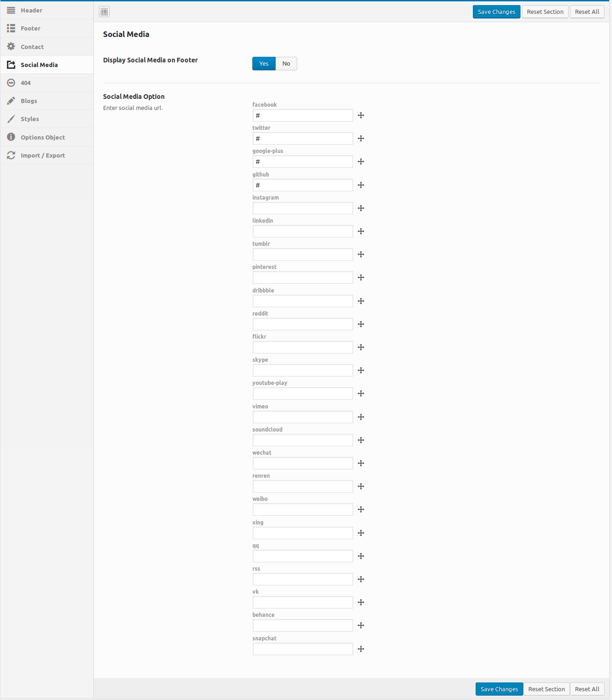The width and height of the screenshot is (612, 700).
Task: Click the move handle beside the instagram field
Action: tap(361, 208)
